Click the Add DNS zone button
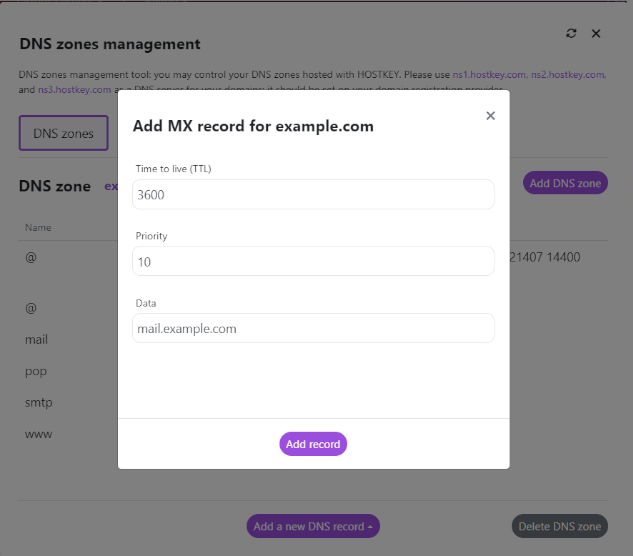 coord(565,183)
